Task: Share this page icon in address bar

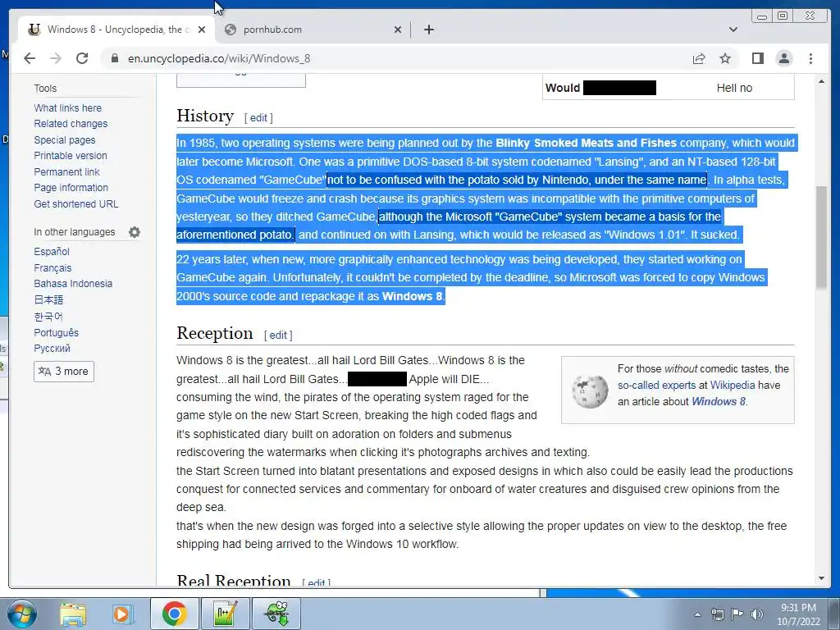Action: pyautogui.click(x=699, y=58)
